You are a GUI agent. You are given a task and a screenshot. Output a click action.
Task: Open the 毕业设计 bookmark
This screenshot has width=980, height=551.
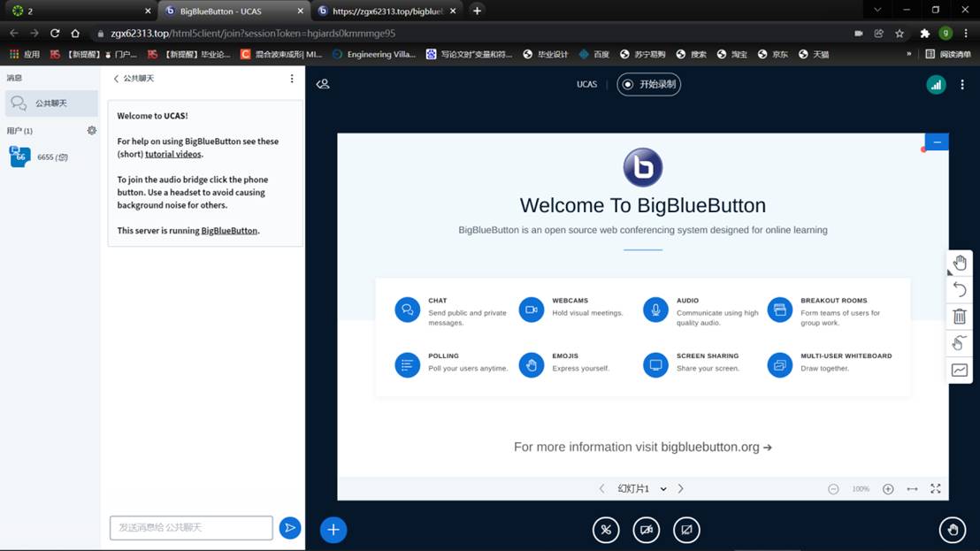(546, 54)
